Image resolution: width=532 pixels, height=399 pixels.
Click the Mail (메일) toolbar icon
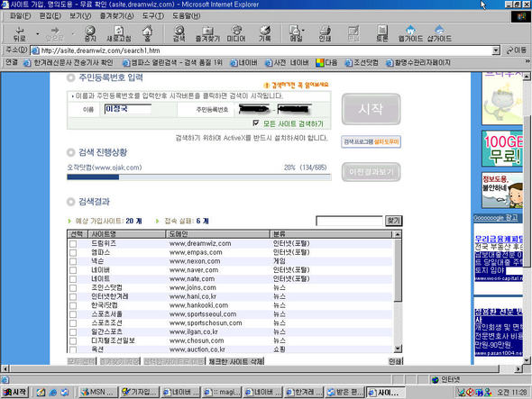[295, 33]
